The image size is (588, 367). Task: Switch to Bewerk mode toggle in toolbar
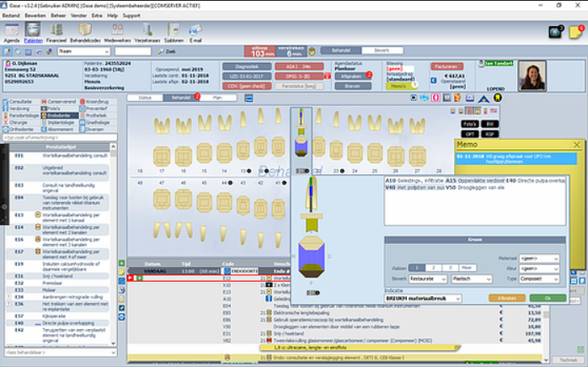pyautogui.click(x=382, y=51)
